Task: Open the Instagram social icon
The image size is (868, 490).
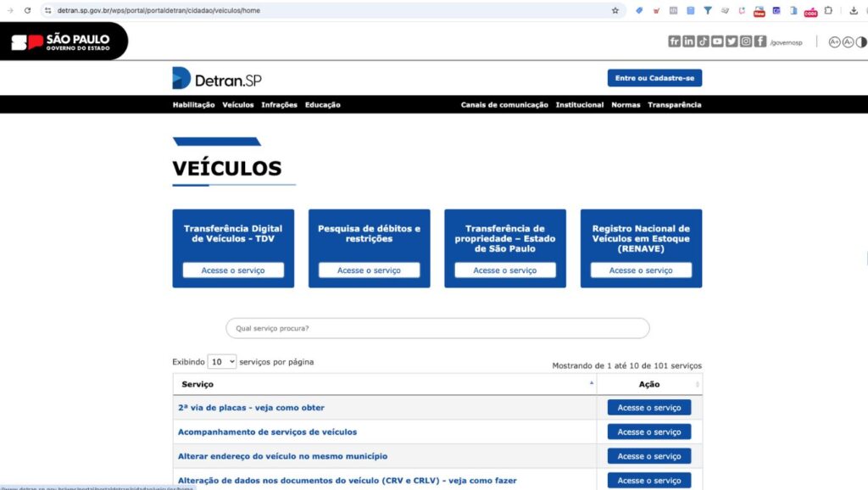Action: 746,42
